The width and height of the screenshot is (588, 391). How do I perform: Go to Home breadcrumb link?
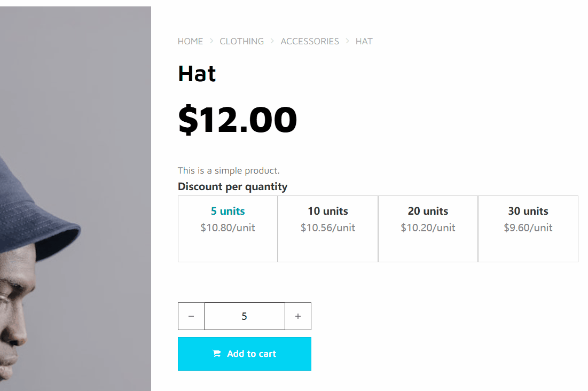coord(191,41)
